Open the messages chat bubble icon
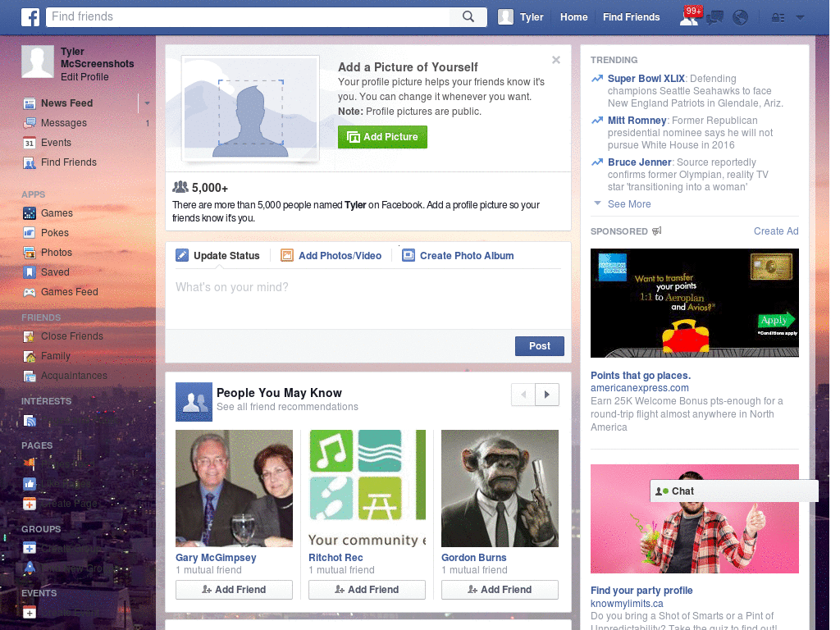840x630 pixels. [714, 17]
